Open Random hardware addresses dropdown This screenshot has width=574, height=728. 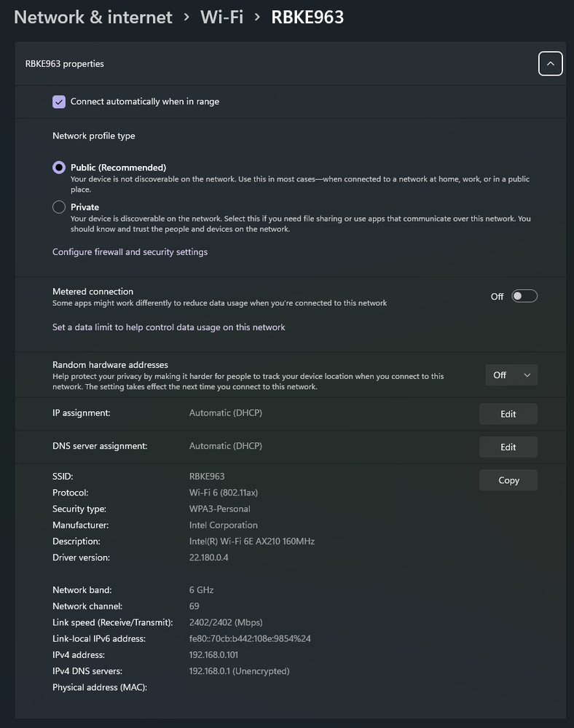pyautogui.click(x=511, y=375)
